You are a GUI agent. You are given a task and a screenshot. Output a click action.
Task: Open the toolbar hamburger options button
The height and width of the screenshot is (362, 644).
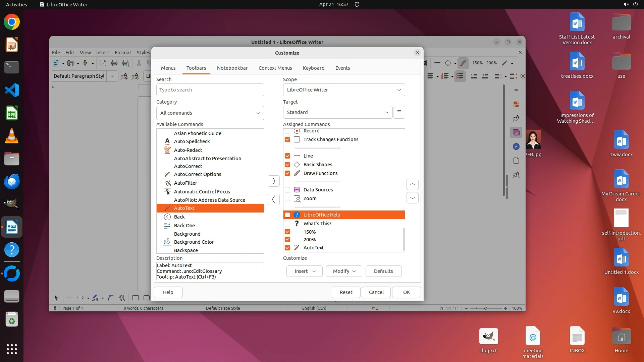click(399, 112)
